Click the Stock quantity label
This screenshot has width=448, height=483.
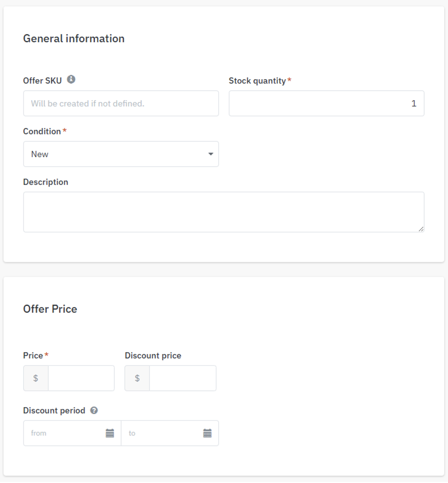tap(257, 81)
